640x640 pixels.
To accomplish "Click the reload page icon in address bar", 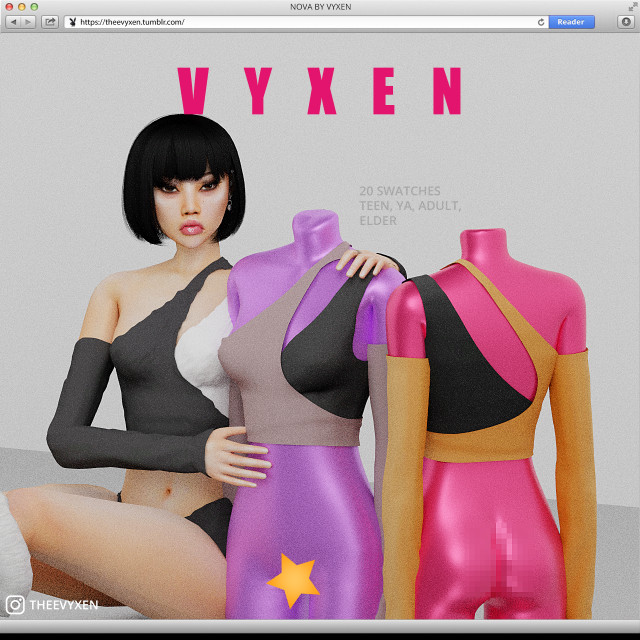I will pyautogui.click(x=541, y=22).
